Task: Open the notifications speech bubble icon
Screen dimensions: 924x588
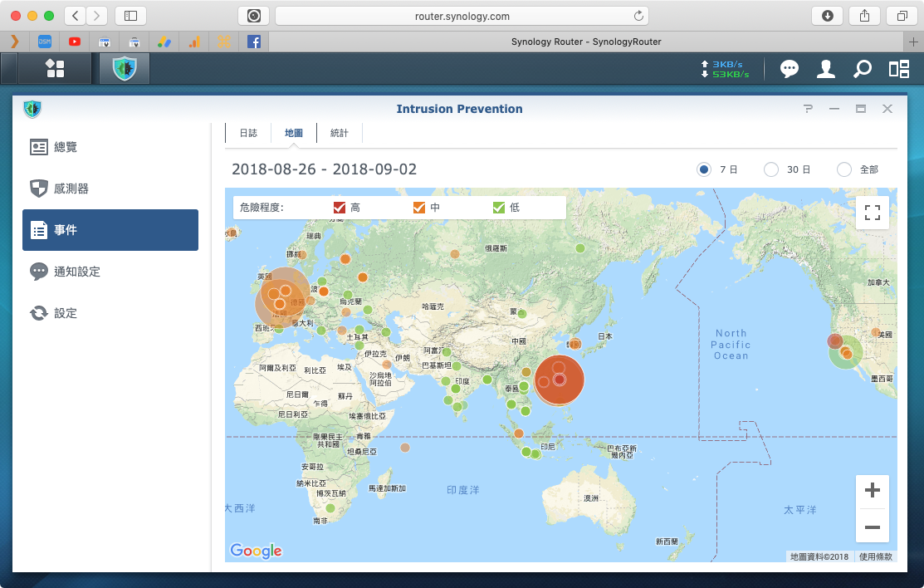Action: [x=789, y=69]
